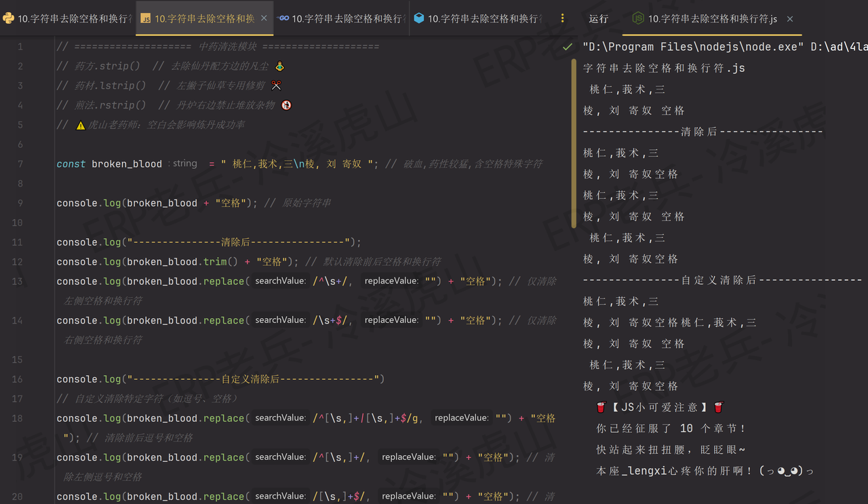Click the Python logo icon on the first tab
Image resolution: width=868 pixels, height=504 pixels.
click(x=9, y=18)
